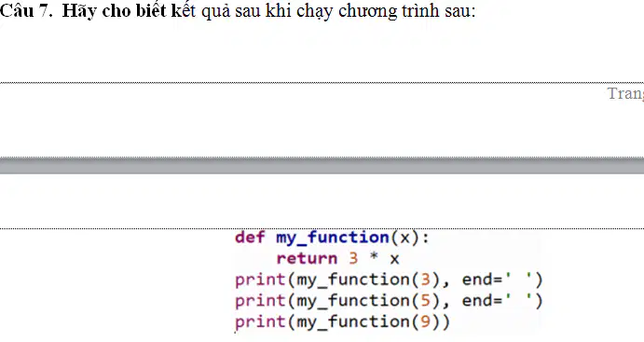Click the 'my_function' name in the def line
Viewport: 644px width, 342px height.
[333, 239]
